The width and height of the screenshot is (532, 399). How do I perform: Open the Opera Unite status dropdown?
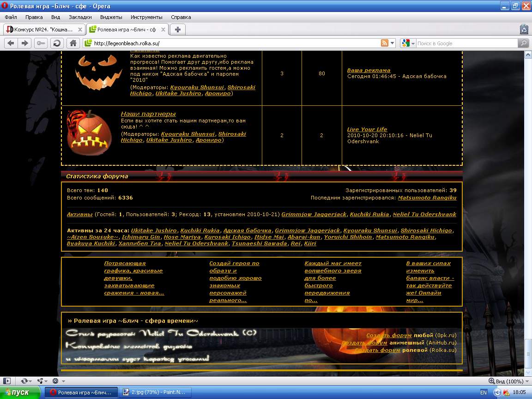coord(42,381)
